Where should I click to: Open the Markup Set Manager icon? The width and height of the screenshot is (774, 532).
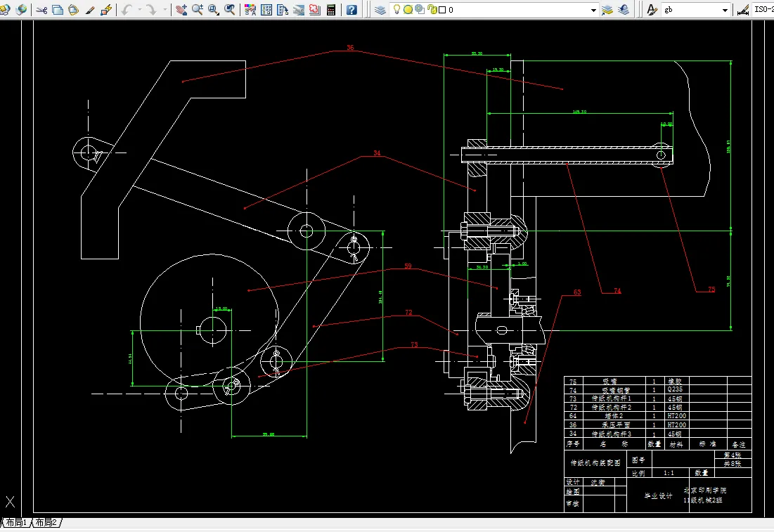[x=315, y=9]
